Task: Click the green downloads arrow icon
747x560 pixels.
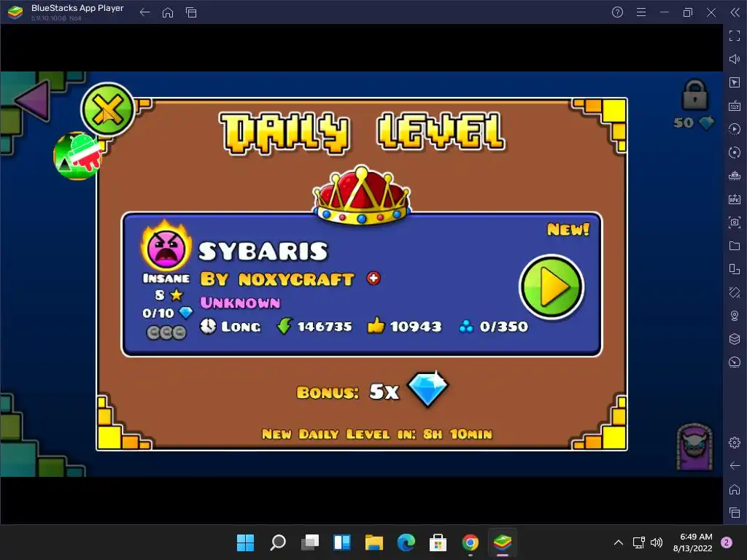Action: [284, 326]
